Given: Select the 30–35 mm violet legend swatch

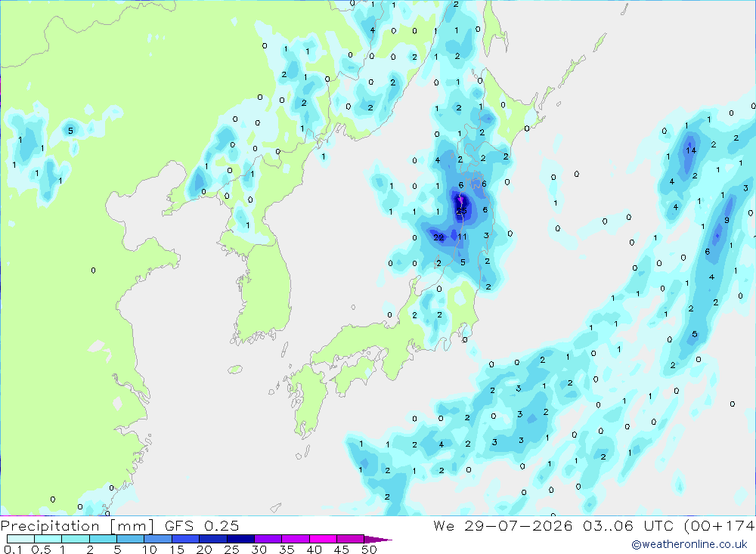Looking at the screenshot, I should coord(268,539).
